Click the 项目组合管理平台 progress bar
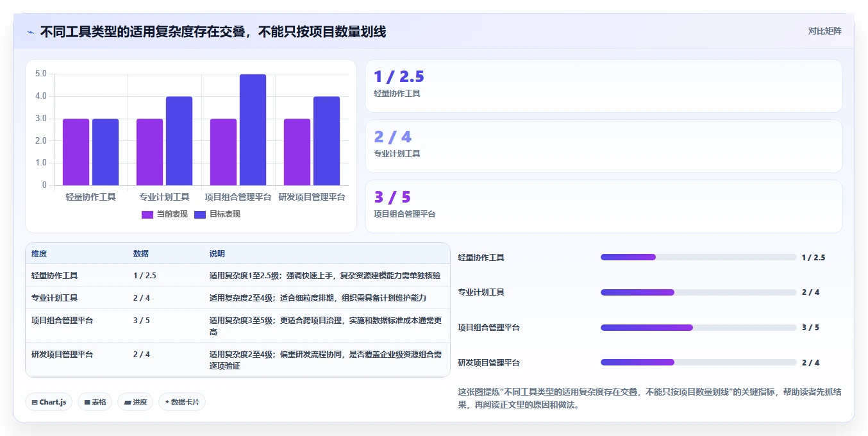The height and width of the screenshot is (436, 868). [698, 328]
